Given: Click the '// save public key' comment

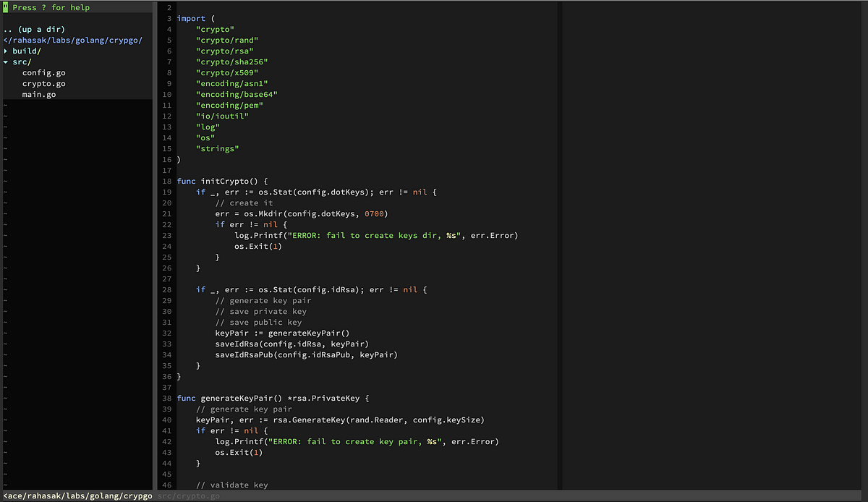Looking at the screenshot, I should tap(258, 322).
